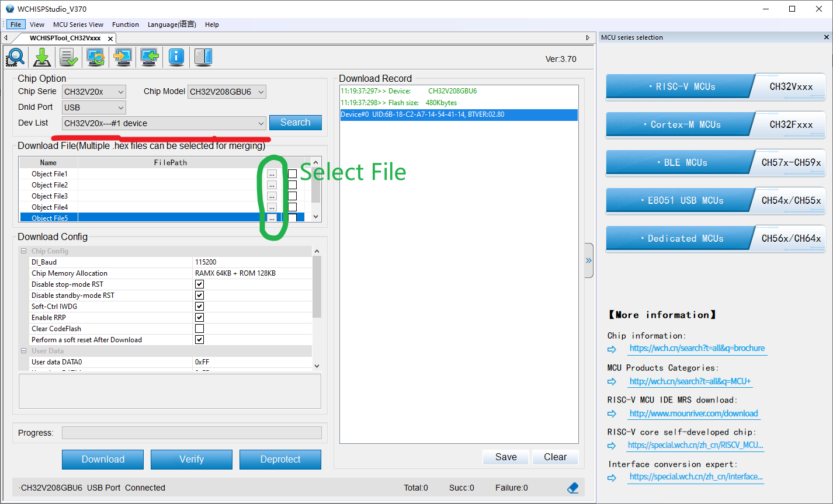Viewport: 833px width, 504px height.
Task: Click the monitor with orange arrow icon
Action: (x=122, y=57)
